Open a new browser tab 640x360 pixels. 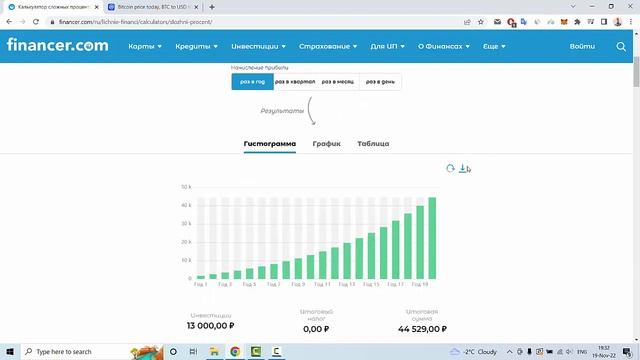pos(212,7)
